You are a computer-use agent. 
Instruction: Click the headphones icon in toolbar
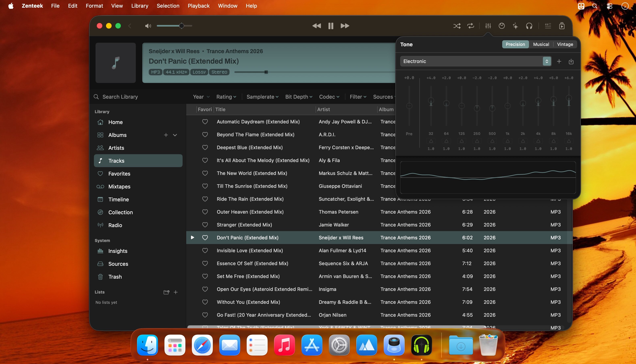click(529, 26)
